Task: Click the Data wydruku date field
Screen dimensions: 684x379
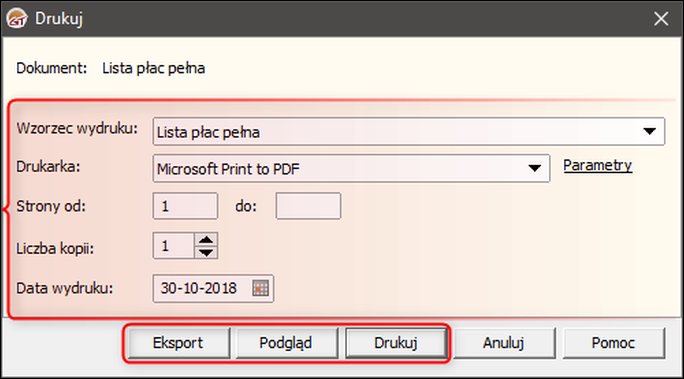Action: 213,288
